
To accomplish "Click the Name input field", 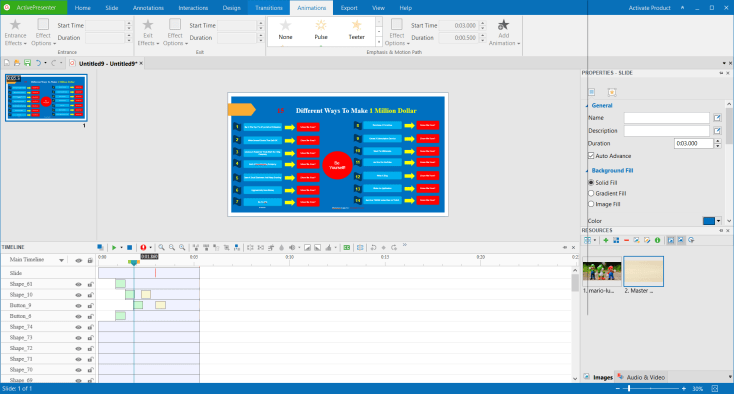I will (667, 118).
